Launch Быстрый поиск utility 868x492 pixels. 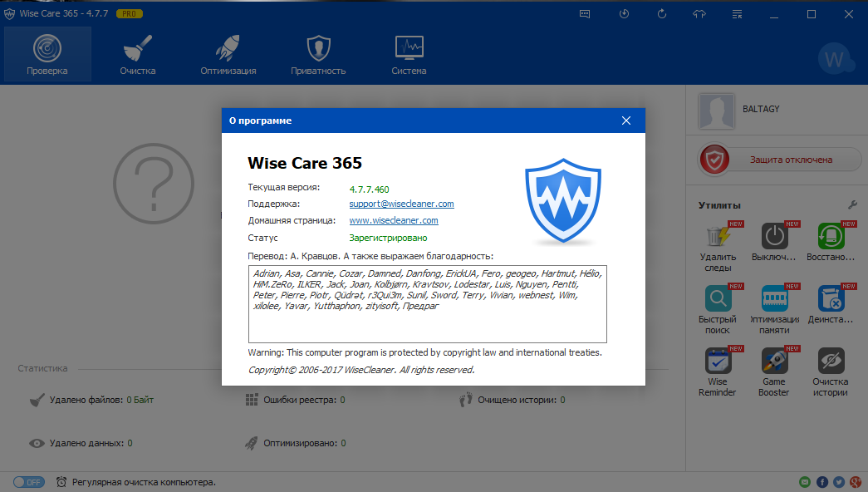click(718, 310)
